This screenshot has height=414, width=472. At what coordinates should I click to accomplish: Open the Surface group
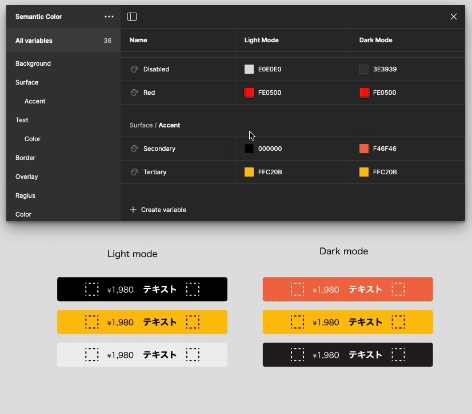pos(27,82)
